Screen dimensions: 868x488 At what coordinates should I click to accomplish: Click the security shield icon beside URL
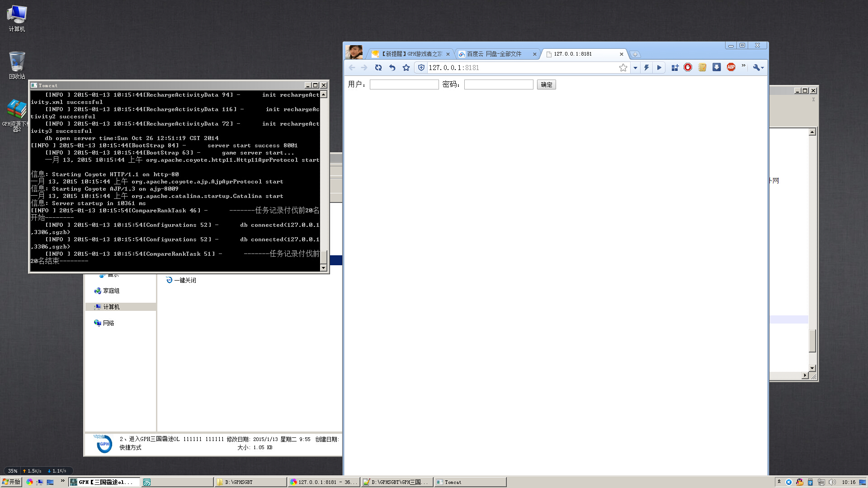coord(421,68)
